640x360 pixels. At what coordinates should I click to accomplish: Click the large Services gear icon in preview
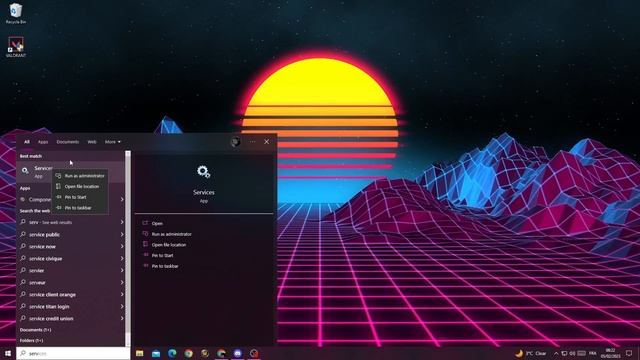point(204,172)
